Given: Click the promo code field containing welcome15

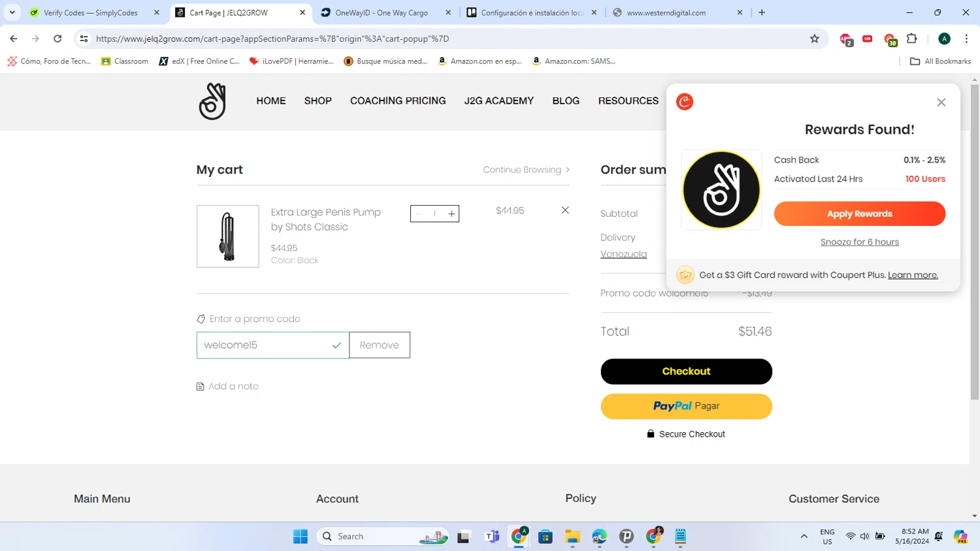Looking at the screenshot, I should point(272,345).
